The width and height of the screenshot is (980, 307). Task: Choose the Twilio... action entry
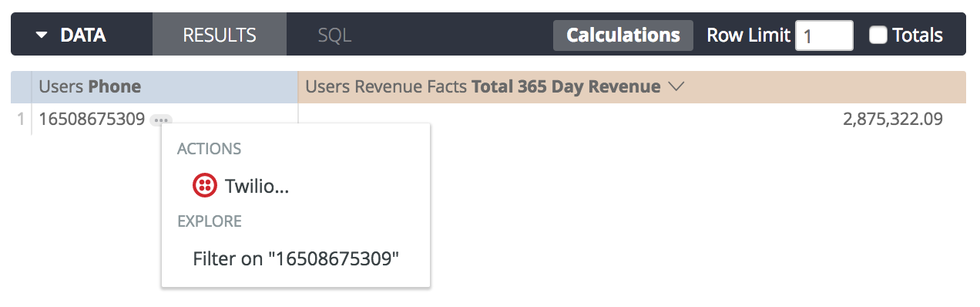coord(242,186)
